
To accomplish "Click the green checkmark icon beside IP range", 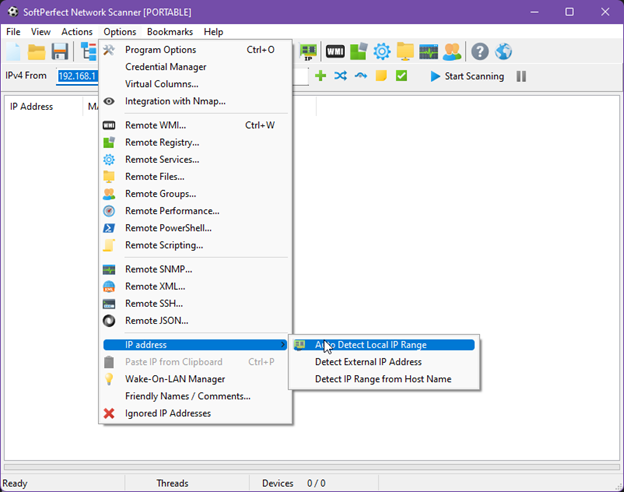I will coord(401,76).
